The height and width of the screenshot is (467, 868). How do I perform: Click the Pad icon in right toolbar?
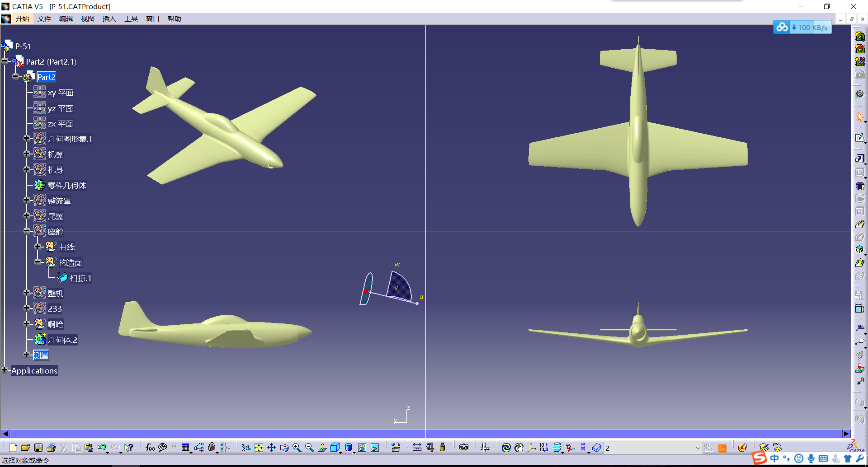[860, 159]
